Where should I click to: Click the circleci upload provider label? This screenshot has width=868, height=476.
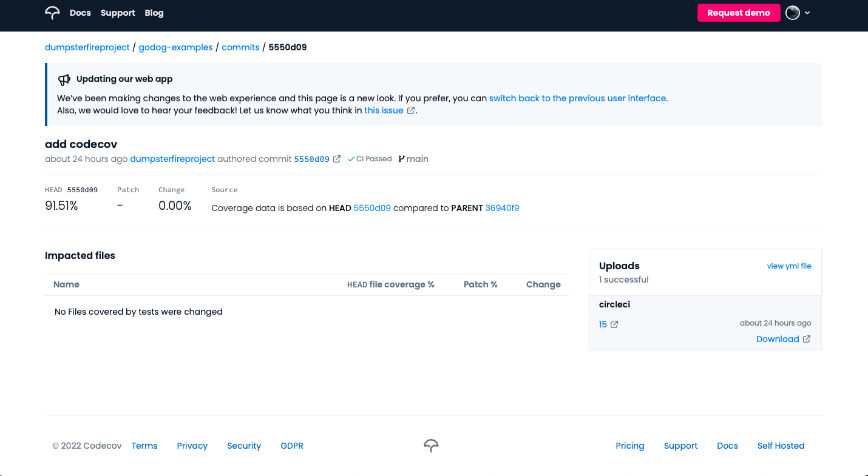[x=614, y=304]
